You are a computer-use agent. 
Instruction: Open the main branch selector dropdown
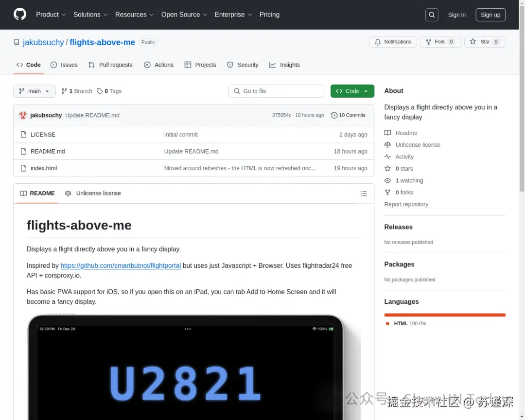(35, 91)
